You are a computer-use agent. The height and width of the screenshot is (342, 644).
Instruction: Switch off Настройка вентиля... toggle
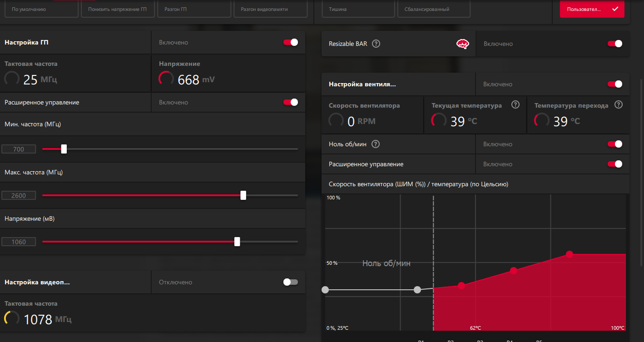[x=615, y=84]
